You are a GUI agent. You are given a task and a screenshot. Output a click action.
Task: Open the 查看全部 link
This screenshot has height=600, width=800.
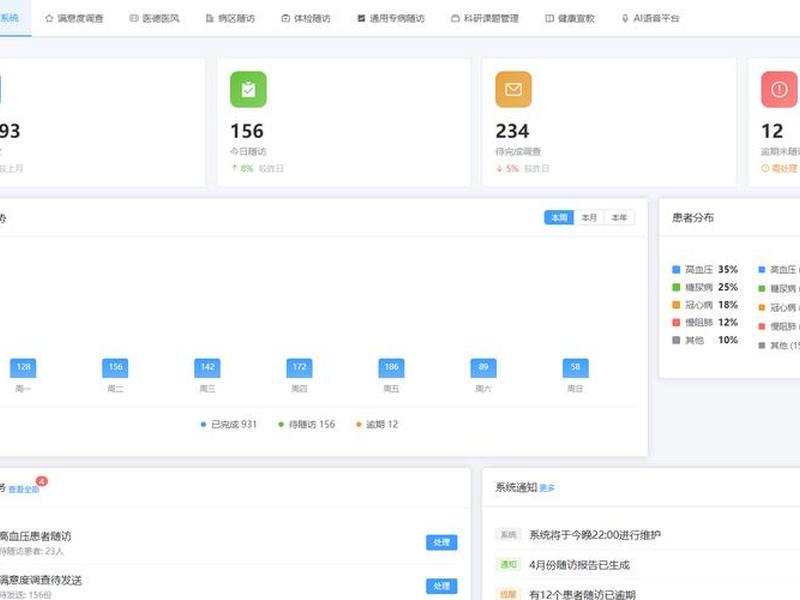click(x=23, y=489)
